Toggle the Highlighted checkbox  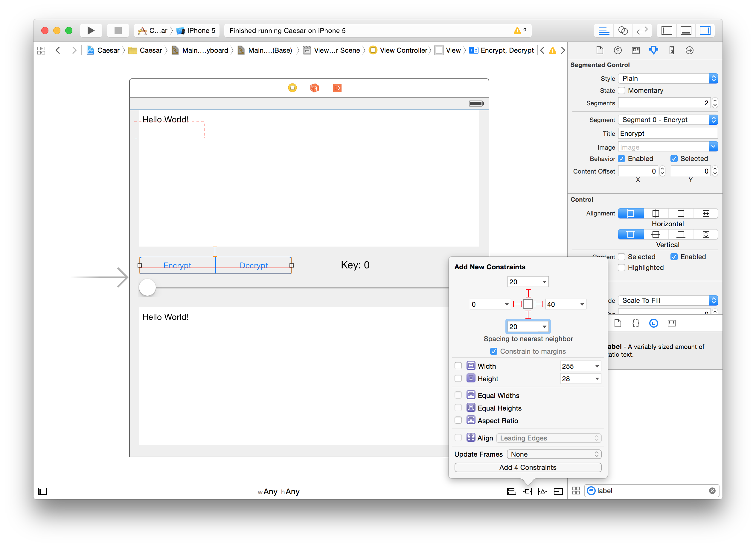pos(622,268)
